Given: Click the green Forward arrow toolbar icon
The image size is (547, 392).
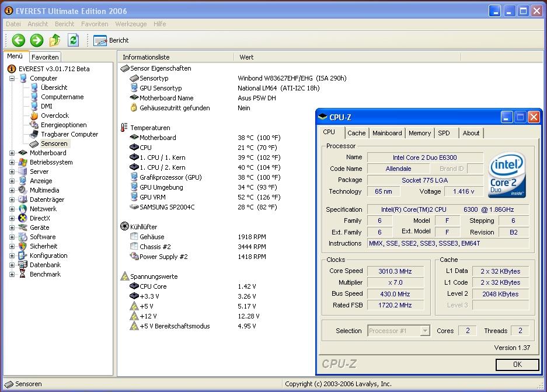Looking at the screenshot, I should pos(37,40).
